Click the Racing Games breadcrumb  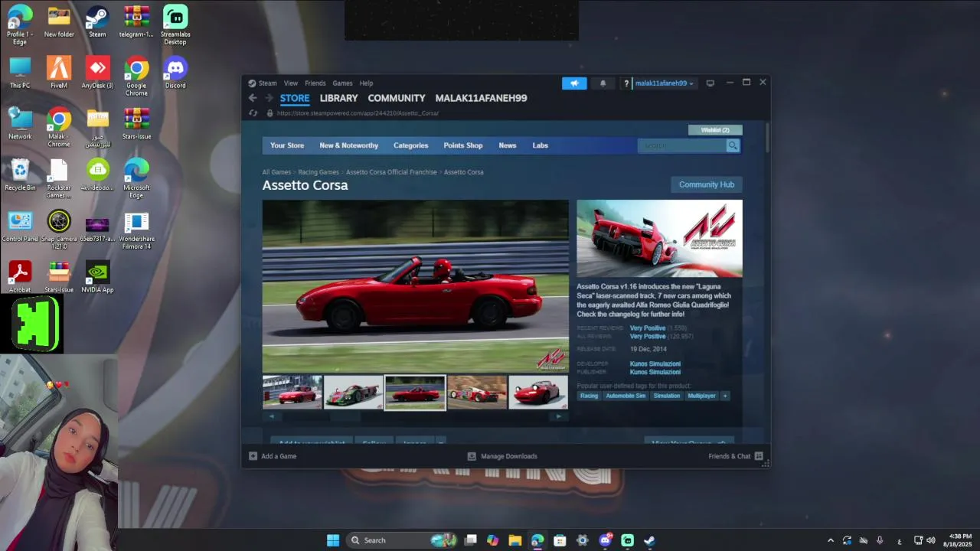(318, 172)
